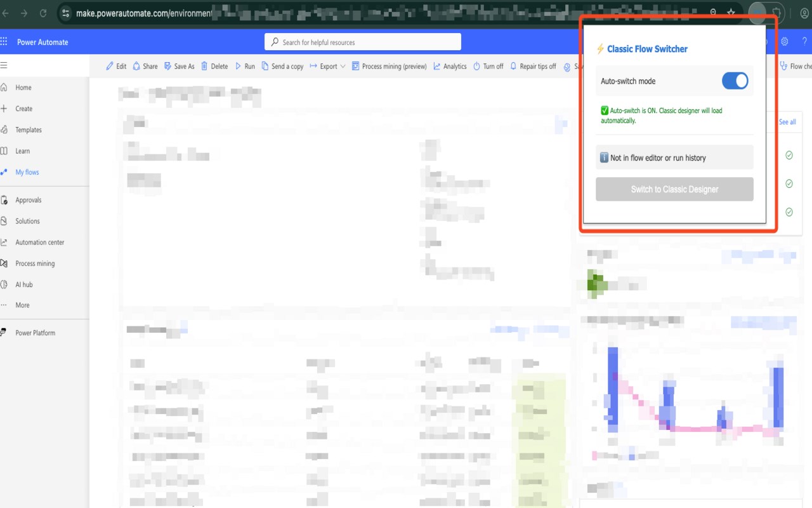This screenshot has width=812, height=508.
Task: Click Repair tips off in the toolbar
Action: [x=533, y=66]
